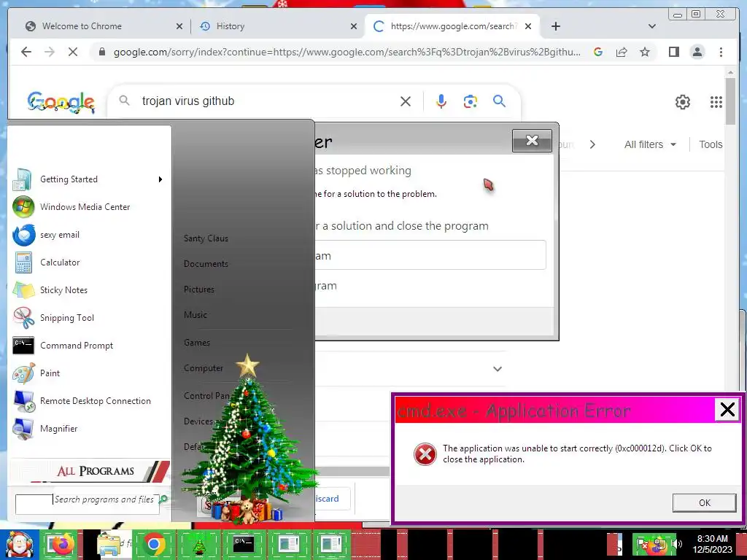The width and height of the screenshot is (747, 560).
Task: Share this page using the share icon
Action: coord(622,52)
